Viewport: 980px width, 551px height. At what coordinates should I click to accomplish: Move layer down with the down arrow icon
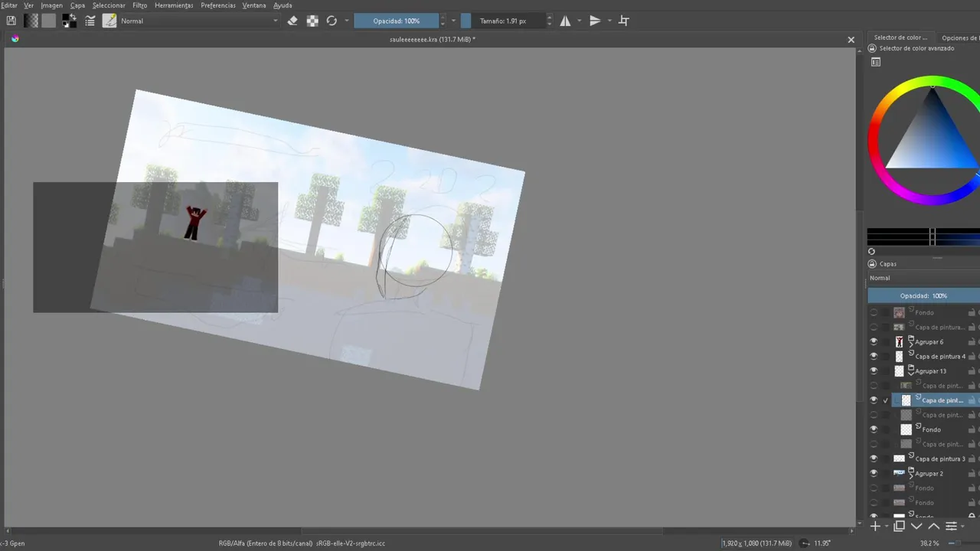coord(916,527)
